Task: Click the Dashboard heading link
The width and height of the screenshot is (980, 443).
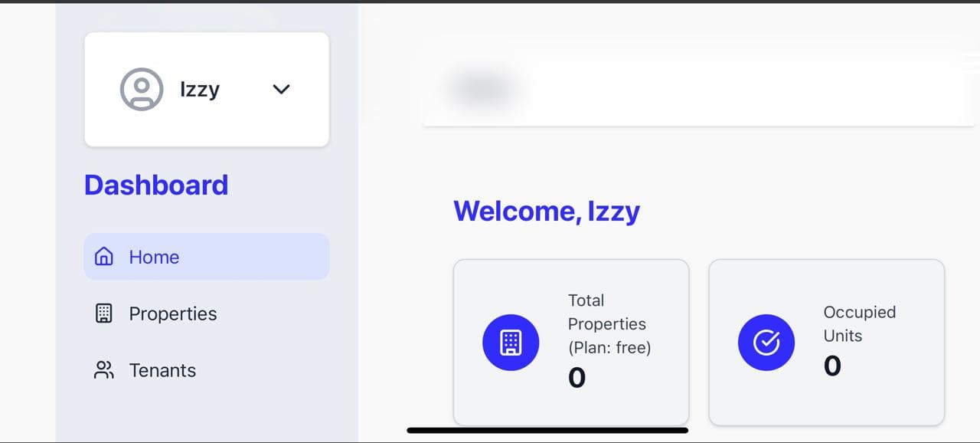Action: 156,185
